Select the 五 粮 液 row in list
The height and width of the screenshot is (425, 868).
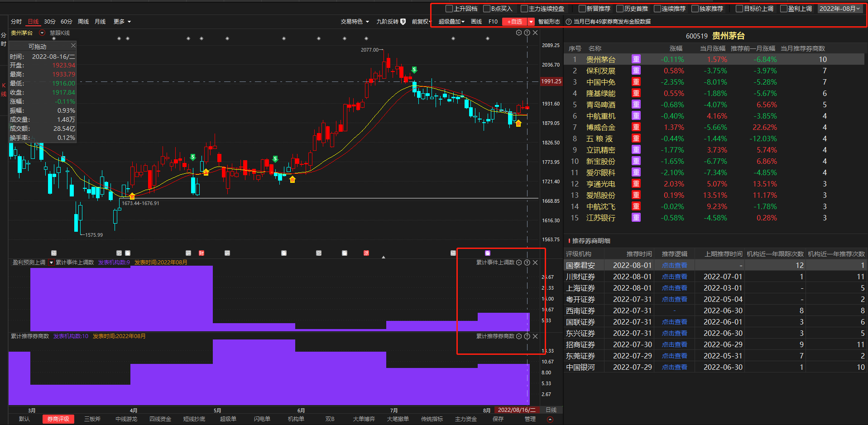coord(714,138)
